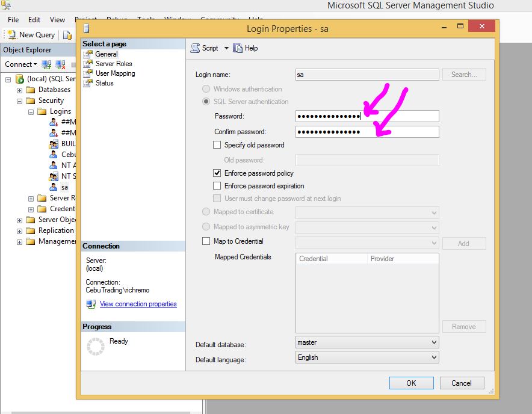Viewport: 532px width, 414px height.
Task: Open the File menu
Action: coord(13,20)
